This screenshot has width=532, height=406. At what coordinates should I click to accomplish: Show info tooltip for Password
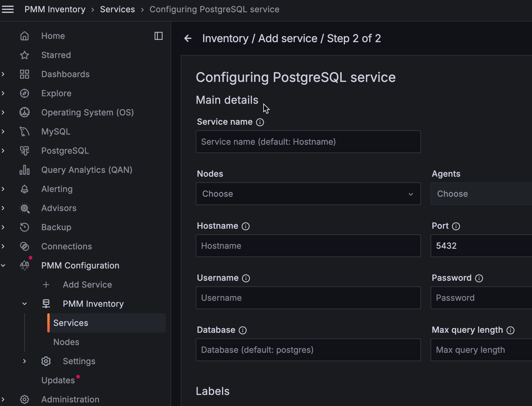pyautogui.click(x=479, y=278)
